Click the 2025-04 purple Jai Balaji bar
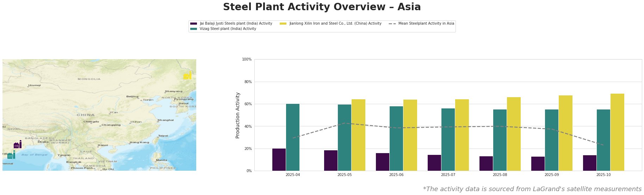 coord(279,159)
